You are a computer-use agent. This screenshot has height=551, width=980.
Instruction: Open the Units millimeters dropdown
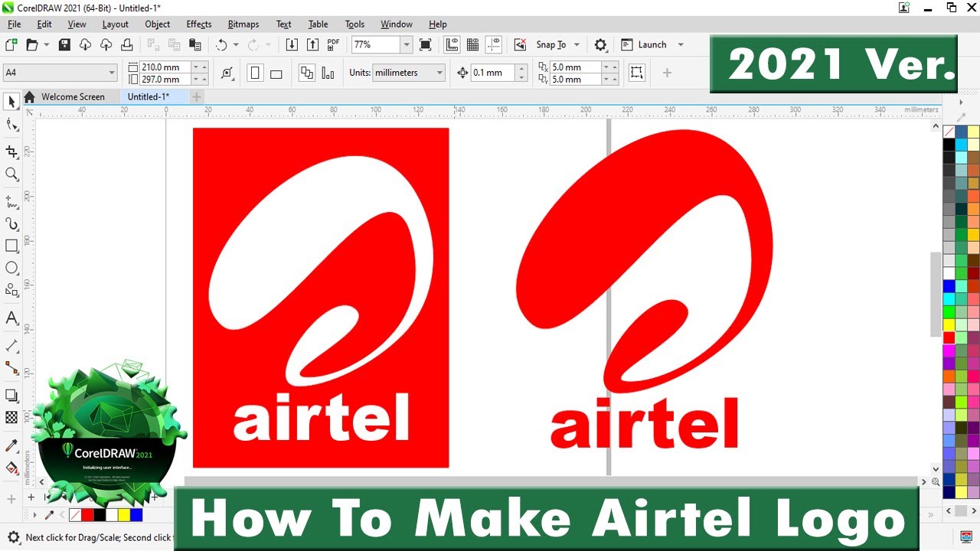coord(440,73)
